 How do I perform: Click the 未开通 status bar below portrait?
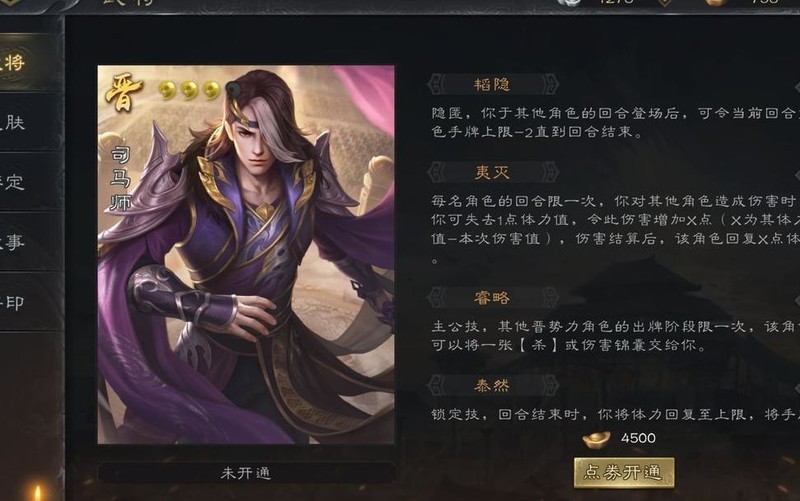[246, 473]
